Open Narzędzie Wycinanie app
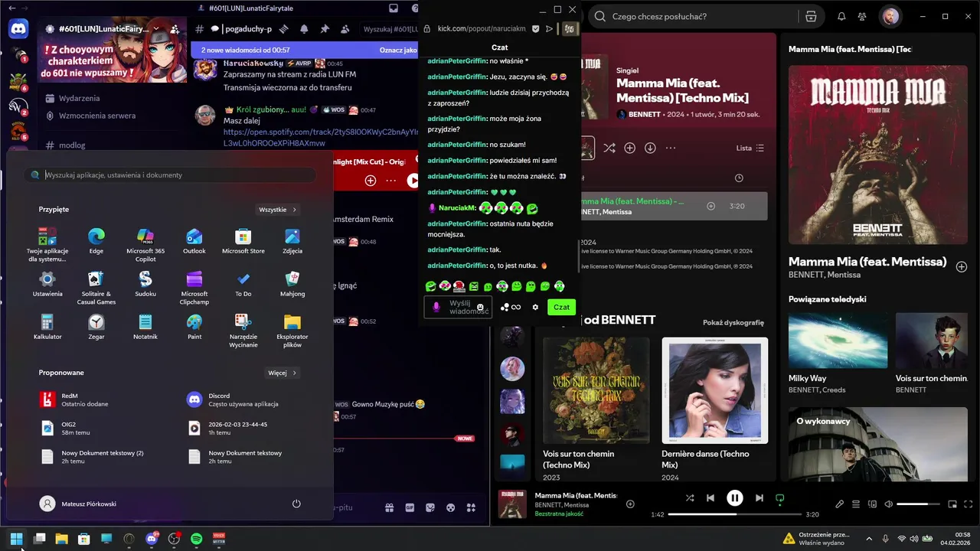The height and width of the screenshot is (551, 980). (x=243, y=330)
